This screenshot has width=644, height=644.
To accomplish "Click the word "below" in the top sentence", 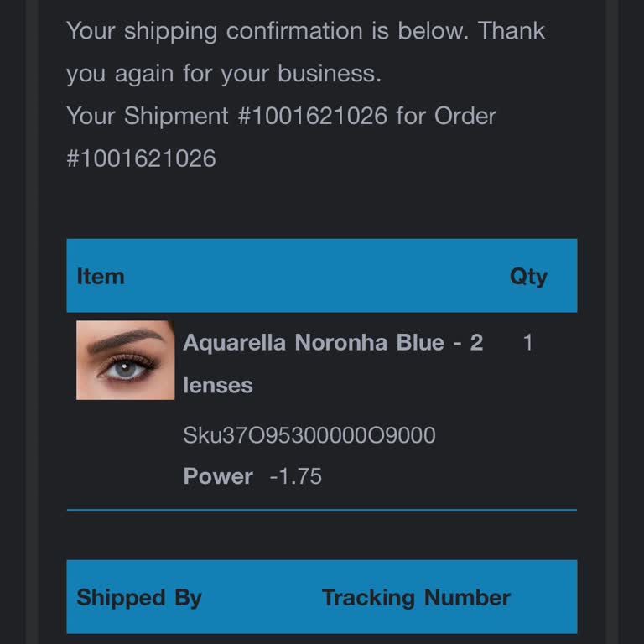I will click(434, 31).
